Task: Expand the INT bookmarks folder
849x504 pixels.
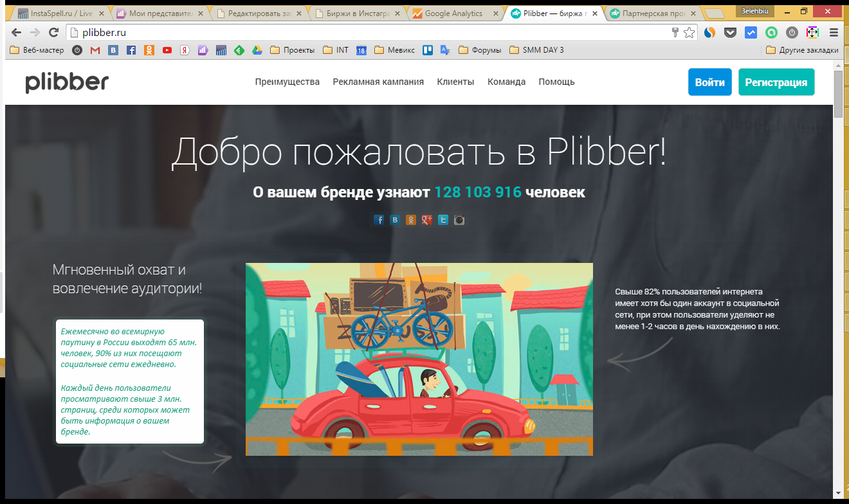Action: click(x=336, y=50)
